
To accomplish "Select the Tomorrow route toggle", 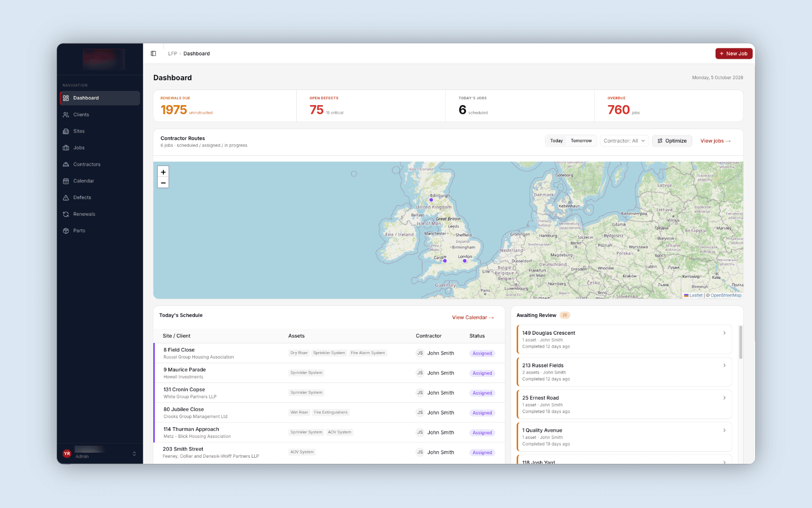I will pyautogui.click(x=581, y=141).
